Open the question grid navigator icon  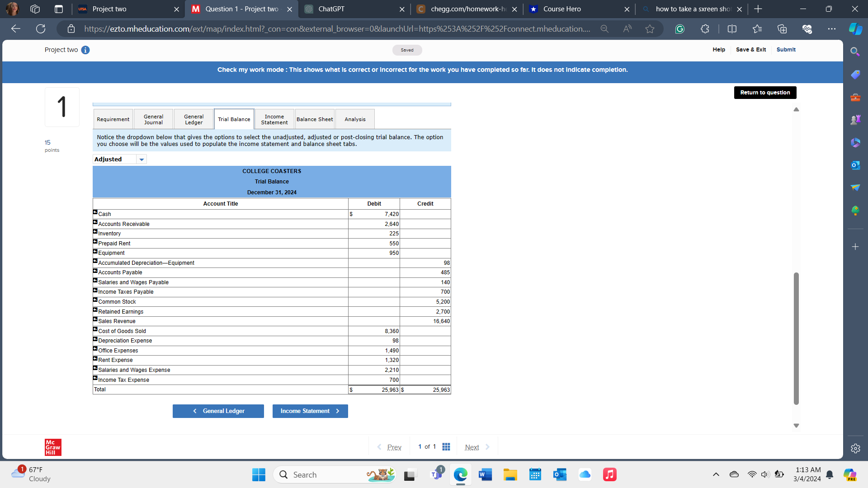tap(446, 447)
